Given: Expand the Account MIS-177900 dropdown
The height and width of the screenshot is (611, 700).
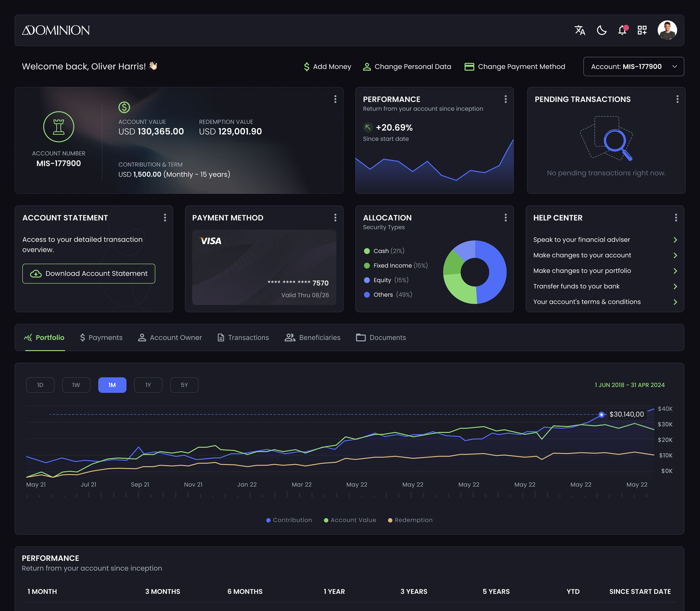Looking at the screenshot, I should 633,66.
